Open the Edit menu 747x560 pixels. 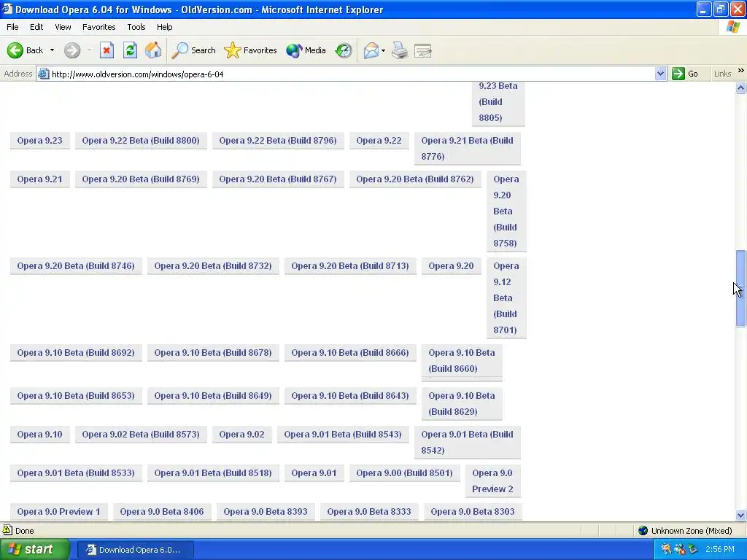point(36,27)
